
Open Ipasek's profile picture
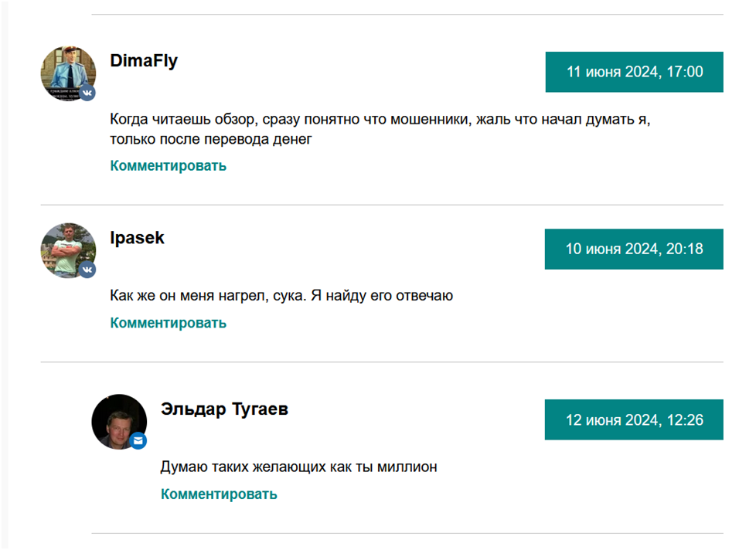(x=68, y=249)
